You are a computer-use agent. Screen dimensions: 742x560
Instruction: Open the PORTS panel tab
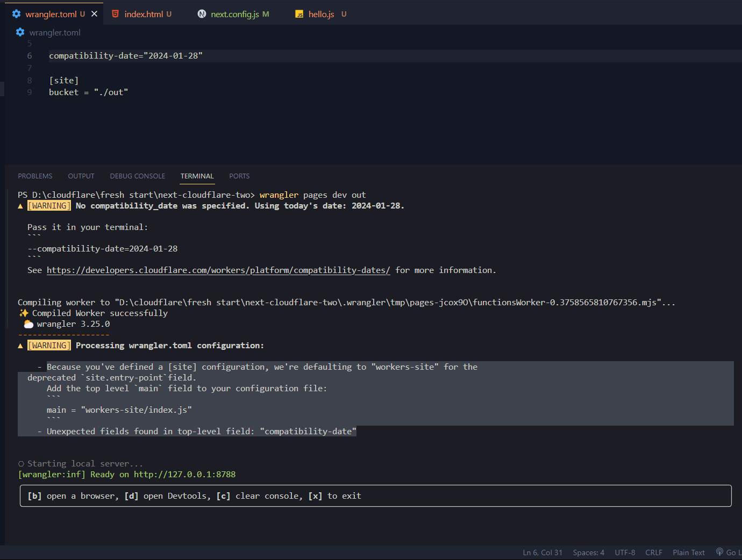point(239,176)
